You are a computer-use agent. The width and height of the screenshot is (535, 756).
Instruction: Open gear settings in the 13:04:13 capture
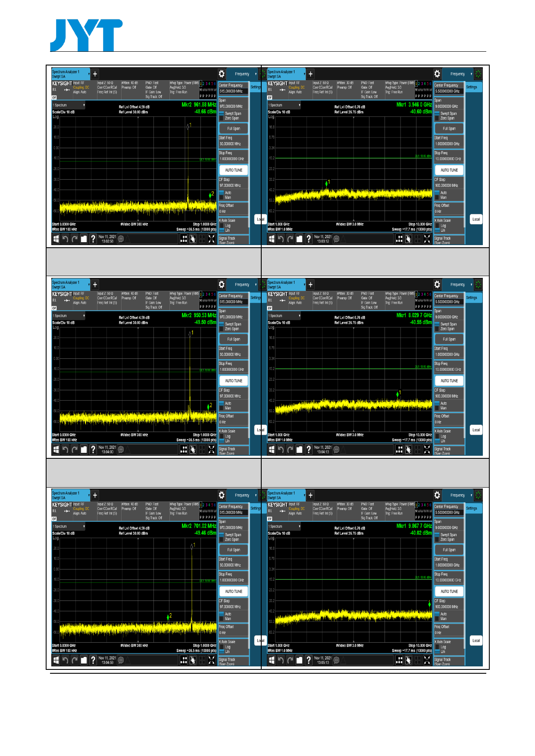(x=437, y=284)
